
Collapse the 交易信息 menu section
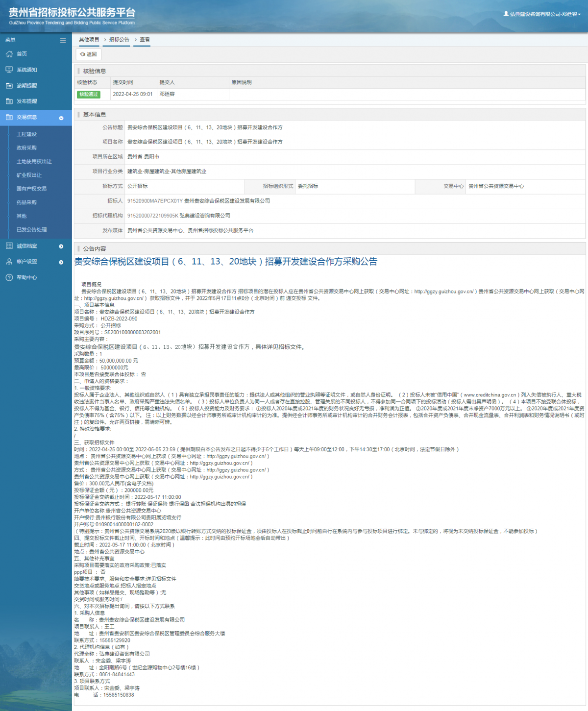(61, 118)
